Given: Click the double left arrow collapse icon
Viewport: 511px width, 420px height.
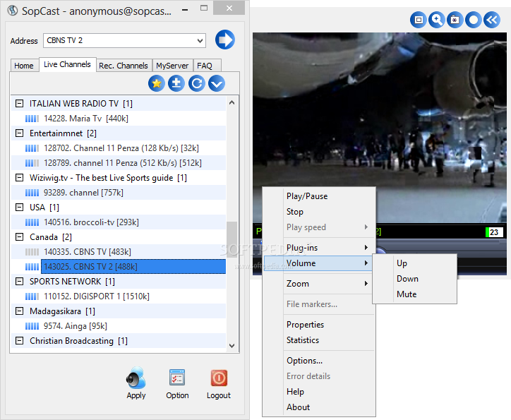Looking at the screenshot, I should [x=492, y=20].
